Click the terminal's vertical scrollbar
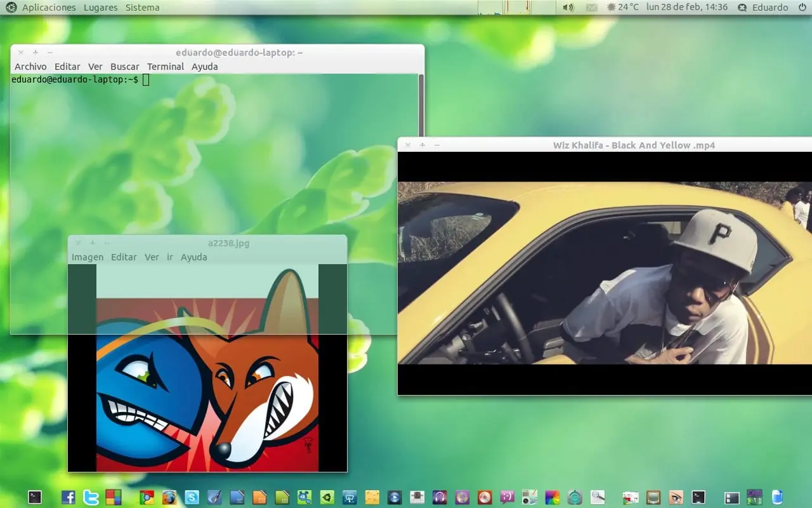 (x=421, y=203)
